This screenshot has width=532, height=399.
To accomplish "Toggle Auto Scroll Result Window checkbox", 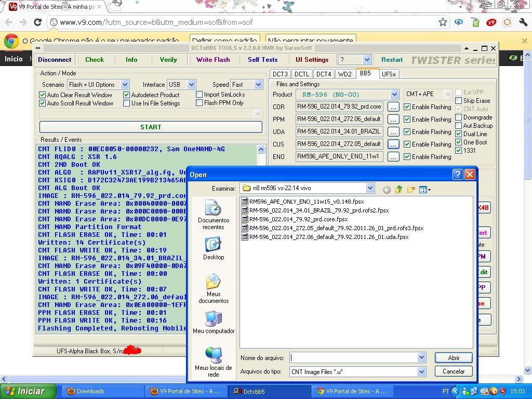I will pos(43,103).
